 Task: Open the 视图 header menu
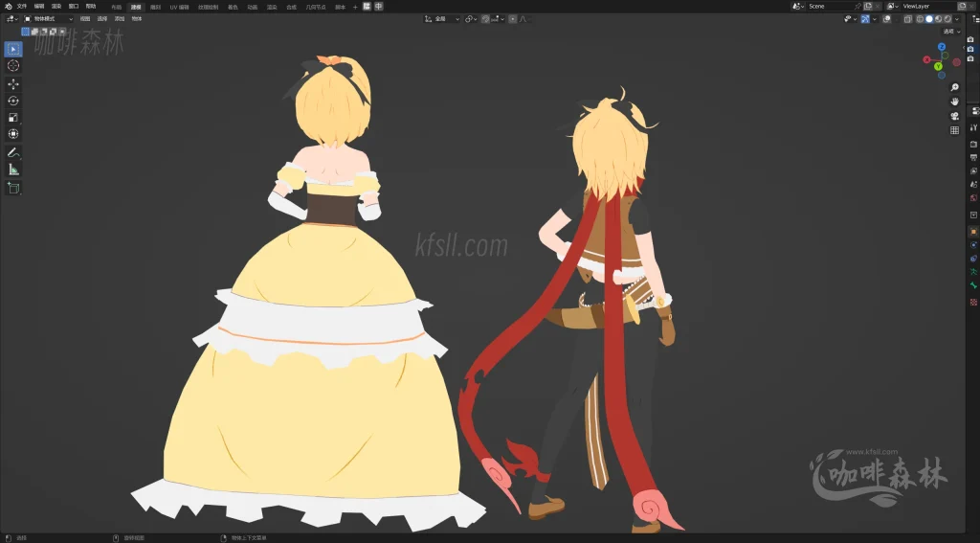pyautogui.click(x=85, y=19)
